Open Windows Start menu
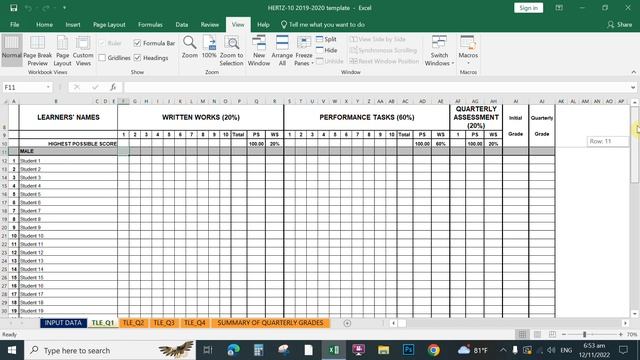Screen dimensions: 640x360 tap(12, 350)
